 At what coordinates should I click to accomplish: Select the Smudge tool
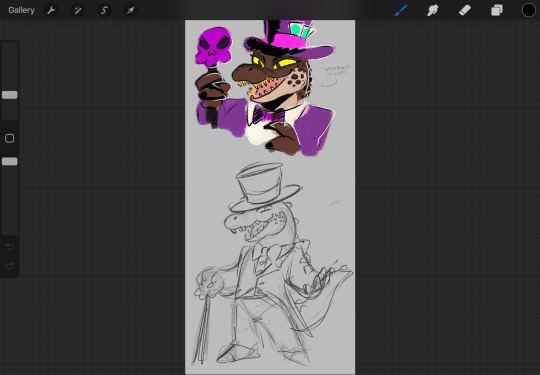pyautogui.click(x=433, y=10)
